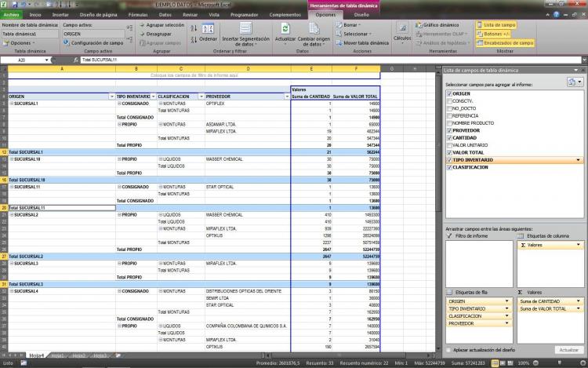The image size is (588, 368).
Task: Open pivot table Opciones button
Action: pos(19,43)
